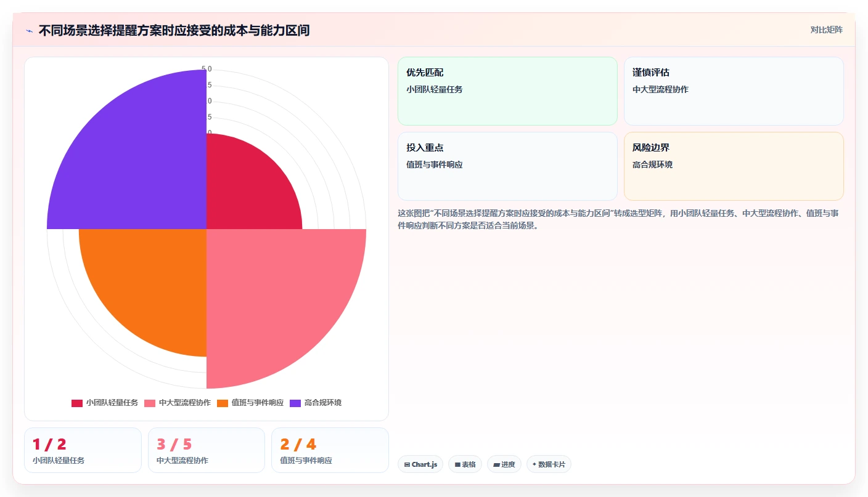The height and width of the screenshot is (497, 868).
Task: Click the lightning icon beside the title
Action: click(x=29, y=31)
